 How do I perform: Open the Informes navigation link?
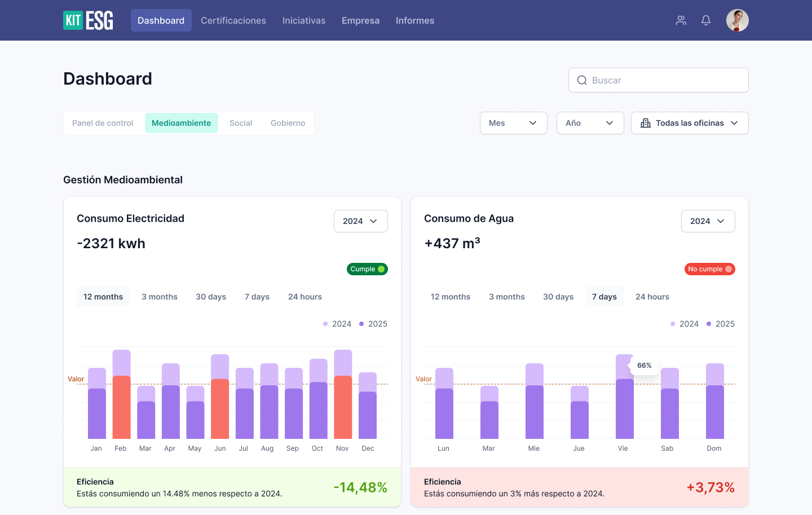point(415,20)
